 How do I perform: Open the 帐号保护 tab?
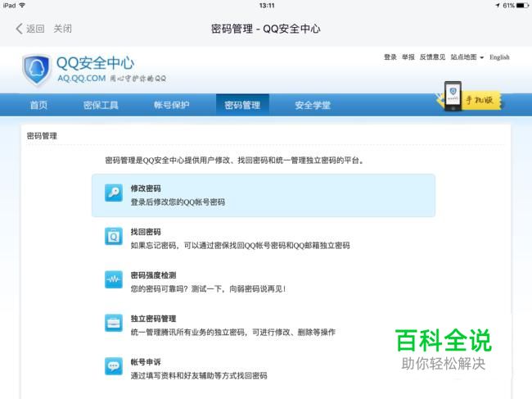pyautogui.click(x=171, y=105)
